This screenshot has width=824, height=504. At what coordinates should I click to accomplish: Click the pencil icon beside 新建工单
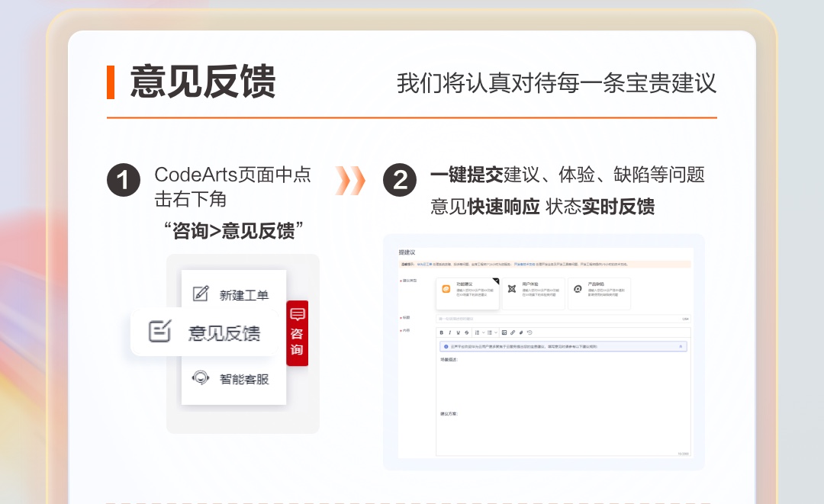point(201,294)
